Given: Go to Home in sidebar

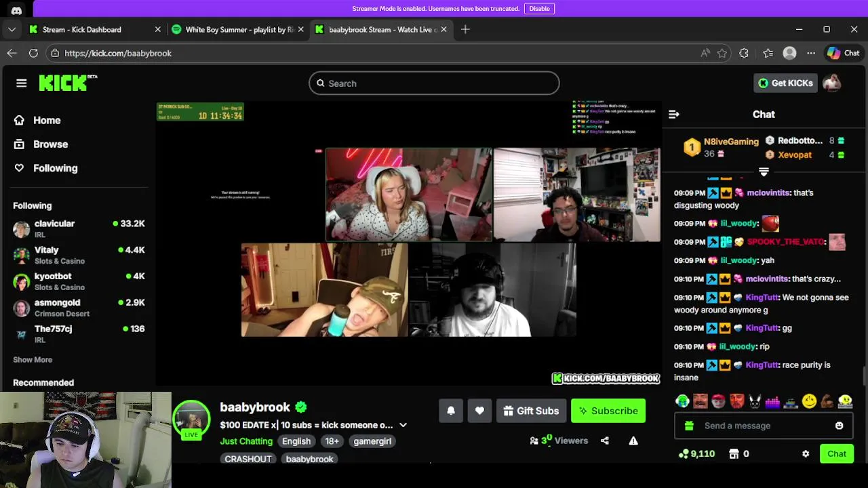Looking at the screenshot, I should coord(47,120).
